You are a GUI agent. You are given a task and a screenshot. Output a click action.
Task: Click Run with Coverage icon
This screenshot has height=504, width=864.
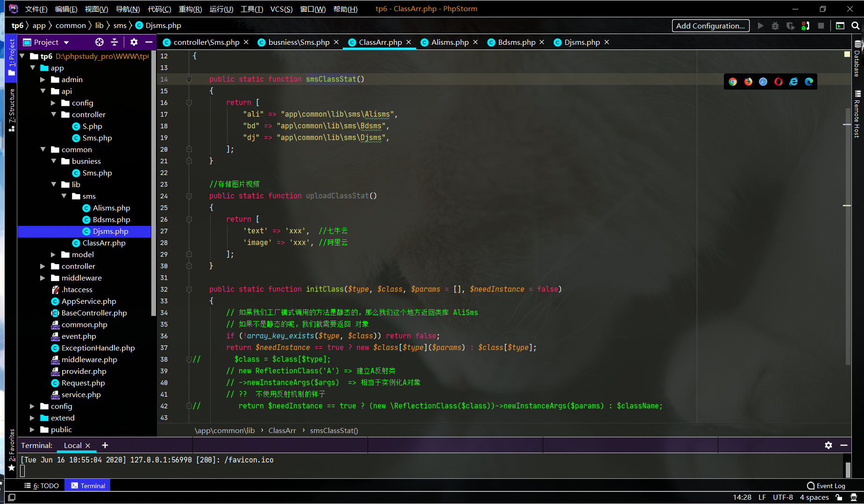790,26
